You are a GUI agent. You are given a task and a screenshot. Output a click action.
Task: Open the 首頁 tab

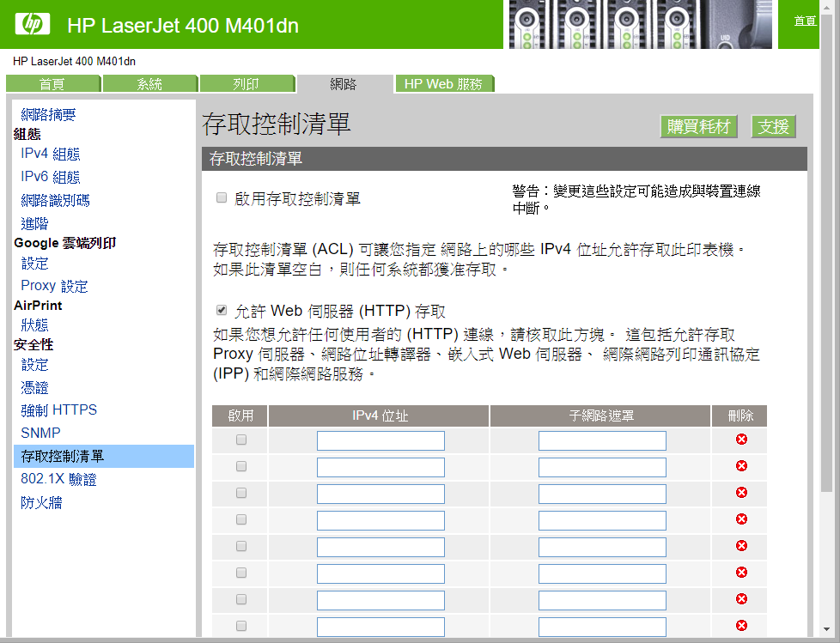click(53, 84)
